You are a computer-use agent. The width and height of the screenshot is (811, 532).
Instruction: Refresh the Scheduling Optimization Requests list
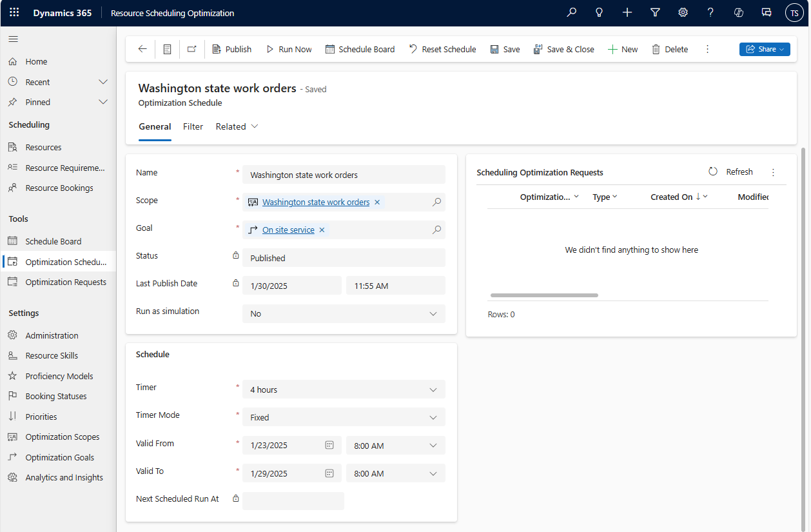coord(732,172)
